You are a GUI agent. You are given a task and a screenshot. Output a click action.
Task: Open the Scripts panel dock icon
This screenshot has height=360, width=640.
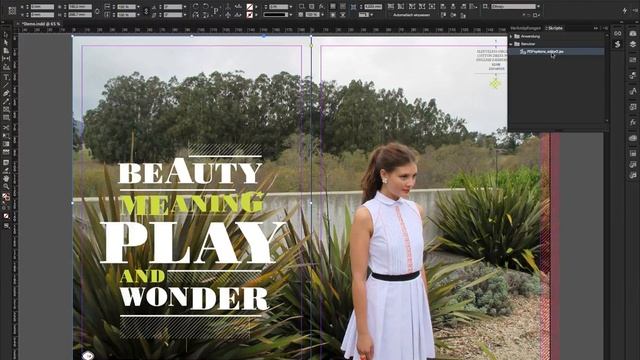pyautogui.click(x=618, y=44)
